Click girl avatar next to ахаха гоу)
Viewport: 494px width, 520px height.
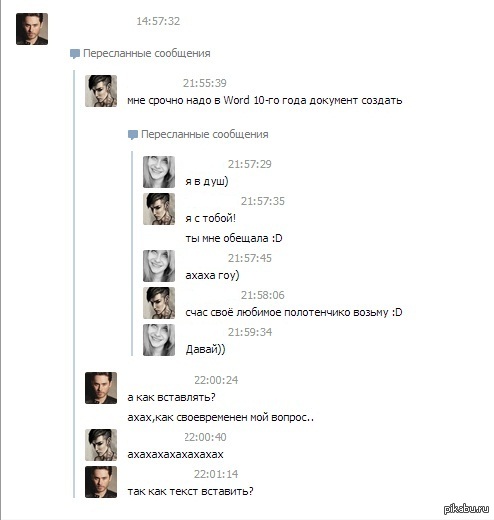point(159,266)
